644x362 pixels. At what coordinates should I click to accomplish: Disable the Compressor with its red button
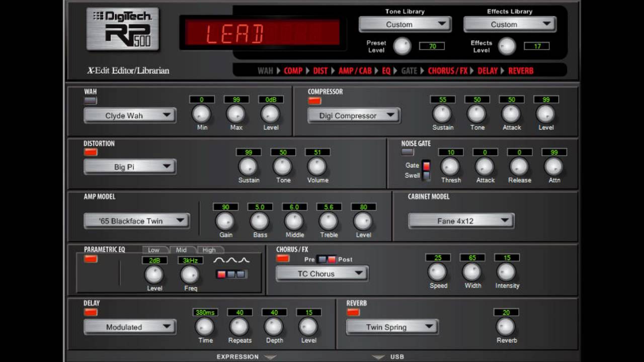(x=314, y=101)
